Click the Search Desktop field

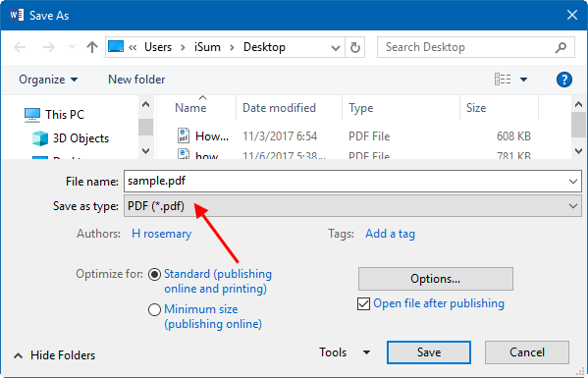(475, 47)
